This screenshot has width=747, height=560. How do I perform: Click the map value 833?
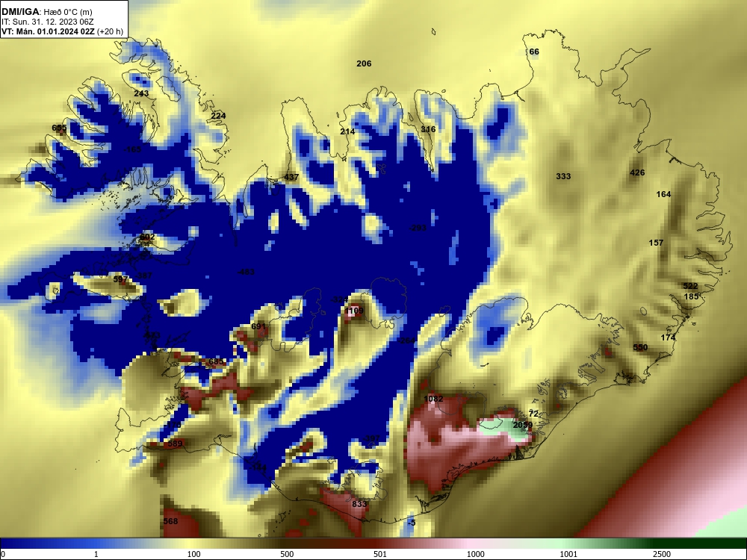click(x=359, y=504)
